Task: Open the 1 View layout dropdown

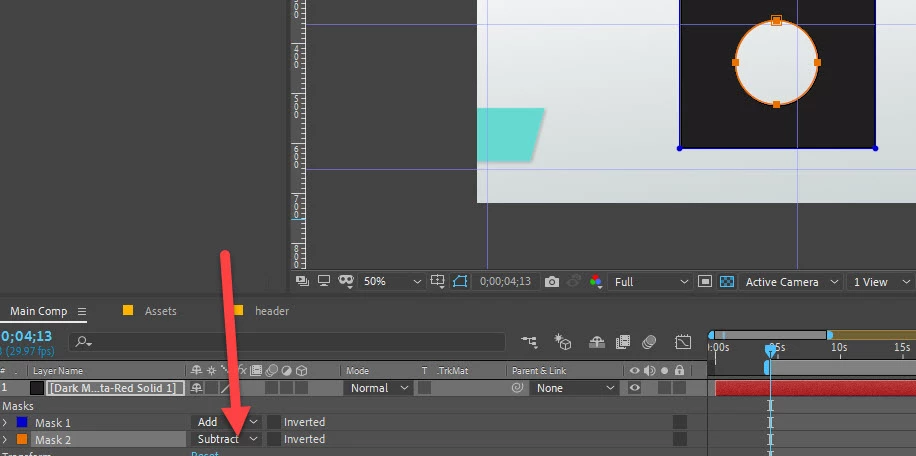Action: click(881, 282)
